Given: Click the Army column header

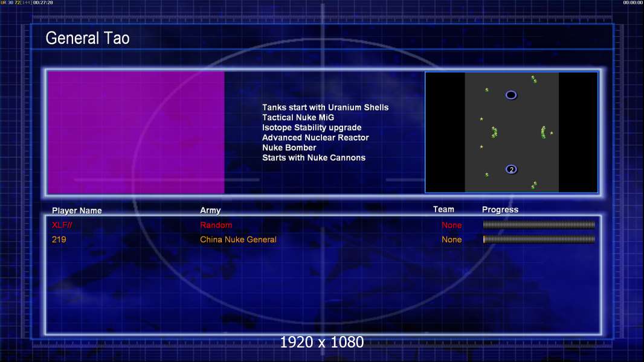Looking at the screenshot, I should tap(210, 210).
